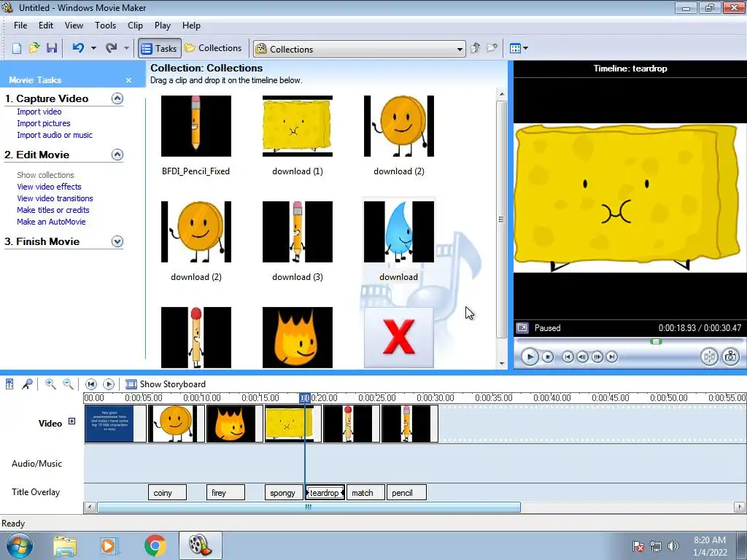747x560 pixels.
Task: Open the Edit menu
Action: (46, 26)
